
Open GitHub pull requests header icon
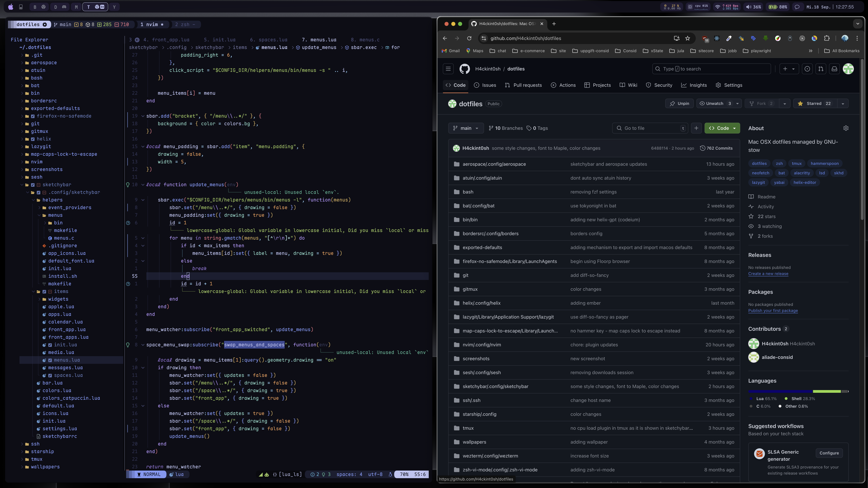click(821, 69)
